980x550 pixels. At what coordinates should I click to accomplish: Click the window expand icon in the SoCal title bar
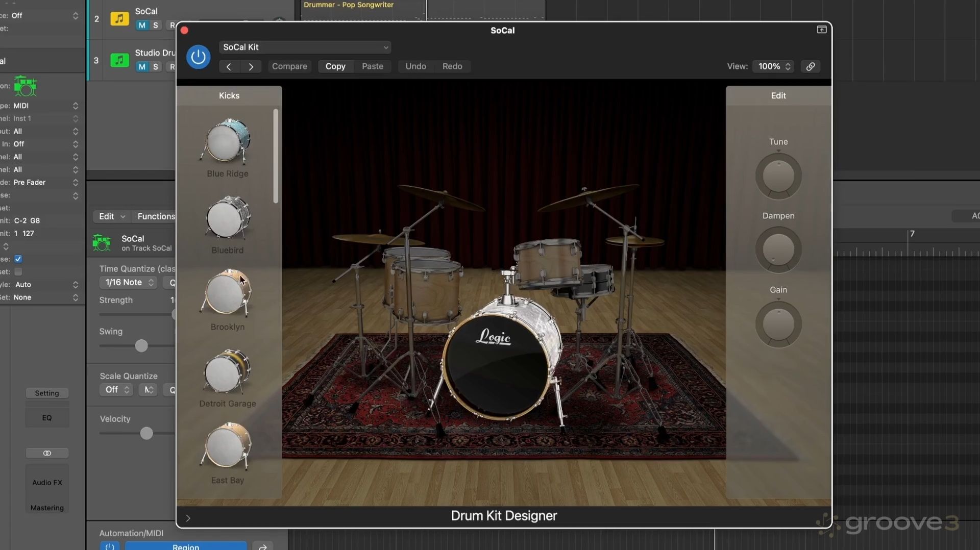tap(821, 30)
